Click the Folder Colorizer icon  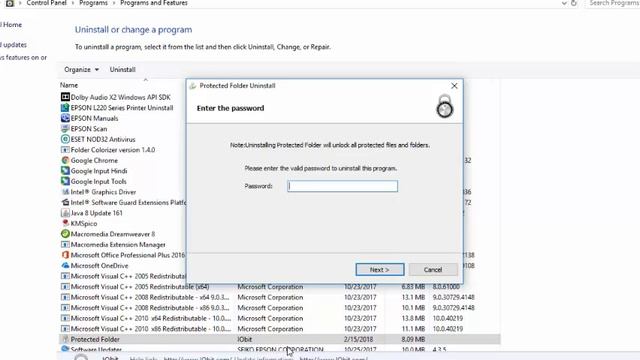pos(65,150)
